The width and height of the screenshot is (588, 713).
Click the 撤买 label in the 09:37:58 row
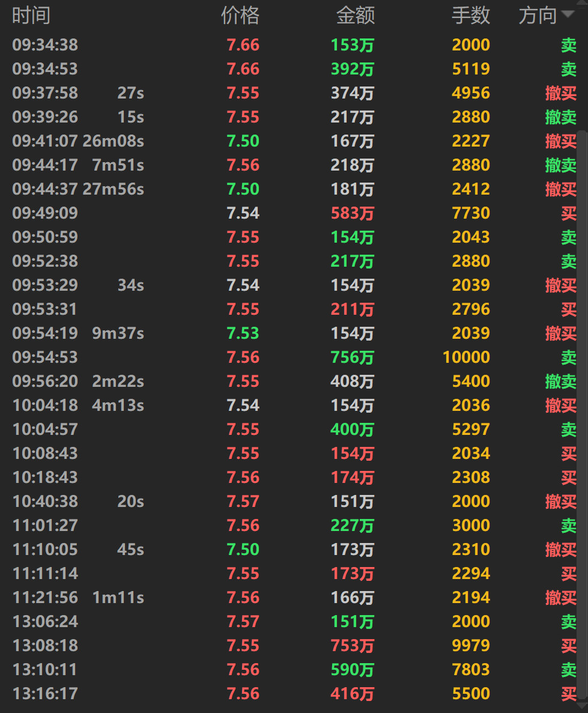(561, 93)
